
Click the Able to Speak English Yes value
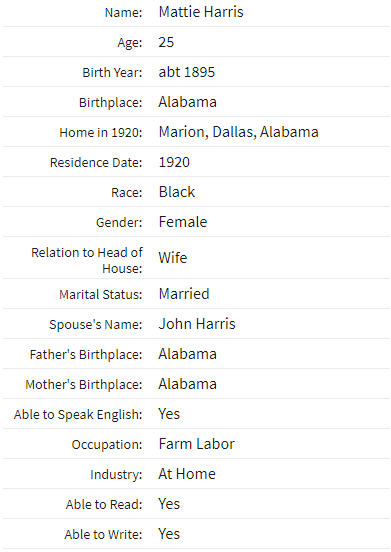pos(169,414)
